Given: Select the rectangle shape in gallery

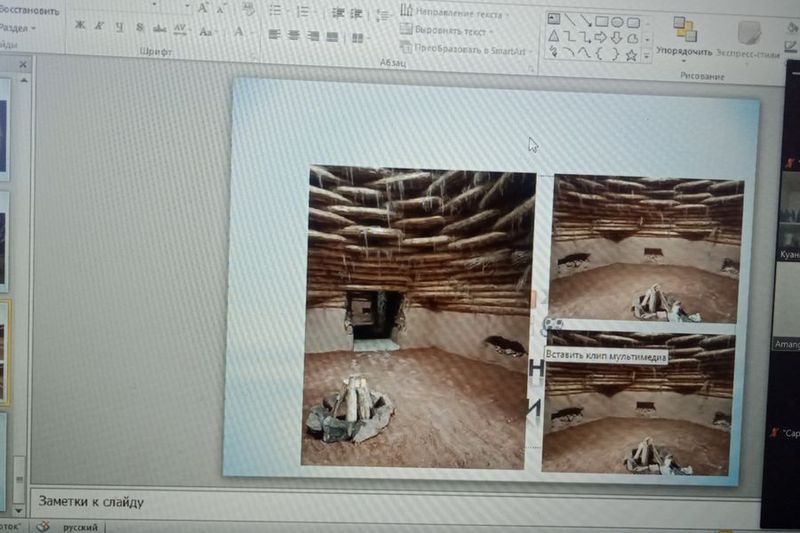Looking at the screenshot, I should [x=602, y=21].
